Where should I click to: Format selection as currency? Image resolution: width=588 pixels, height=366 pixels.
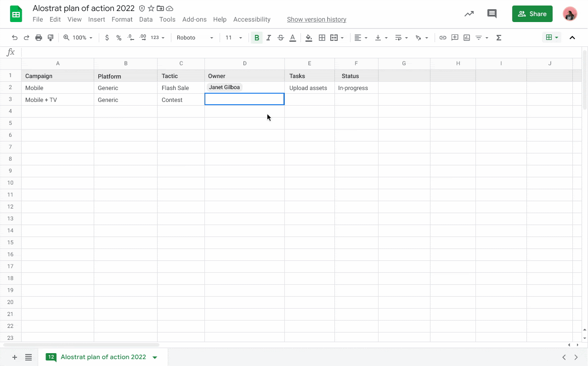[107, 38]
